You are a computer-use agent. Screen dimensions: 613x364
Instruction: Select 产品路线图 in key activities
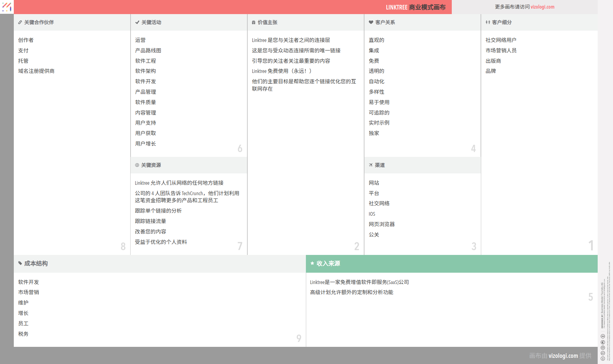[x=148, y=51]
